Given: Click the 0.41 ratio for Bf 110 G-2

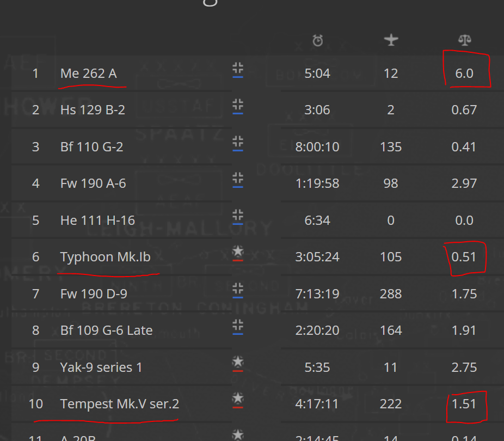Looking at the screenshot, I should click(x=464, y=147).
